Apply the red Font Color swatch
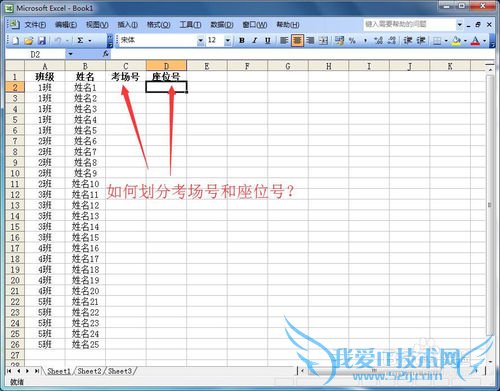500x391 pixels. point(475,41)
